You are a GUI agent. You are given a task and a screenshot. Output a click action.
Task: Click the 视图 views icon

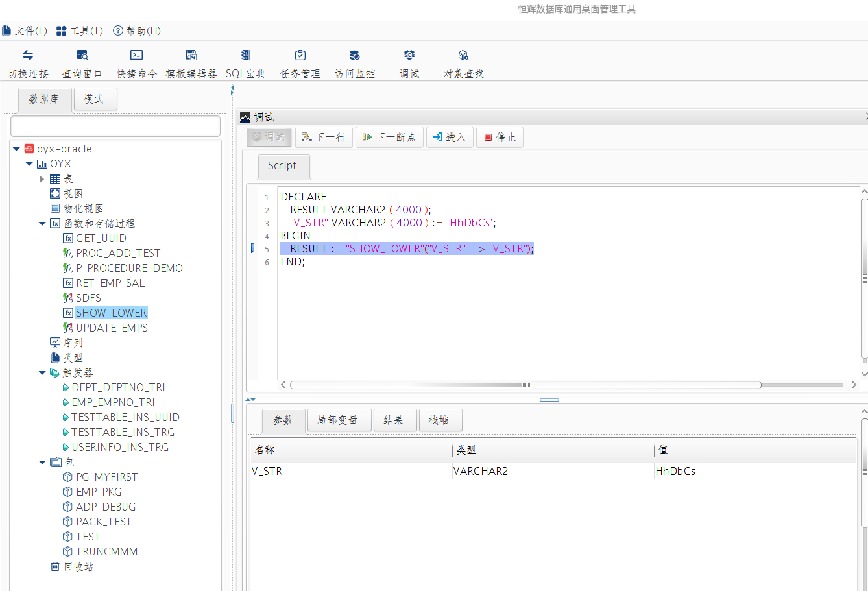(x=55, y=193)
